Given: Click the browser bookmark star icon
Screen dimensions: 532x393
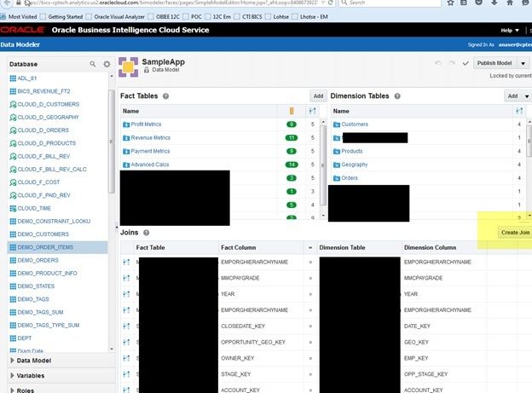Looking at the screenshot, I should [450, 3].
